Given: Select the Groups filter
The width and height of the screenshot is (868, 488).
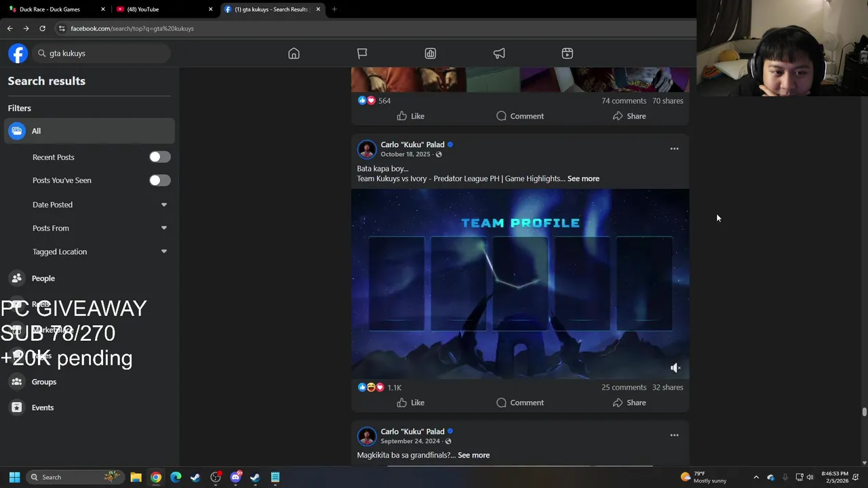Looking at the screenshot, I should [x=90, y=382].
